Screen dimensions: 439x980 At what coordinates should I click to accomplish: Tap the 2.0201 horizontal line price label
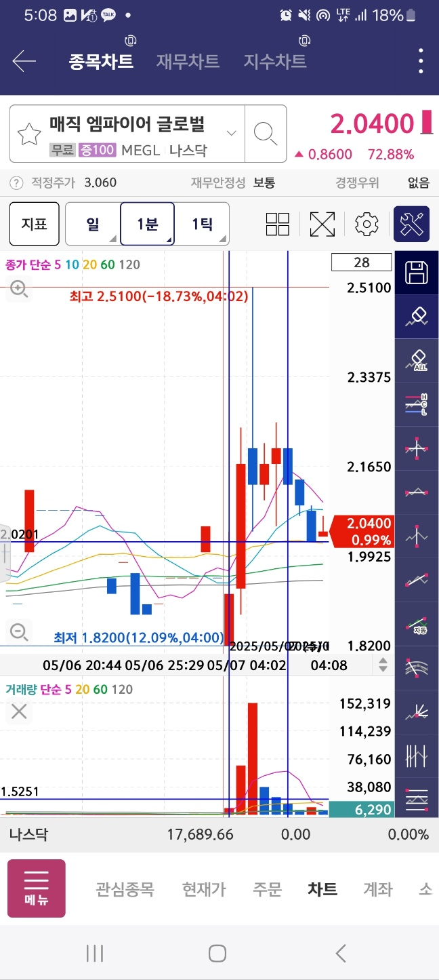pos(19,534)
